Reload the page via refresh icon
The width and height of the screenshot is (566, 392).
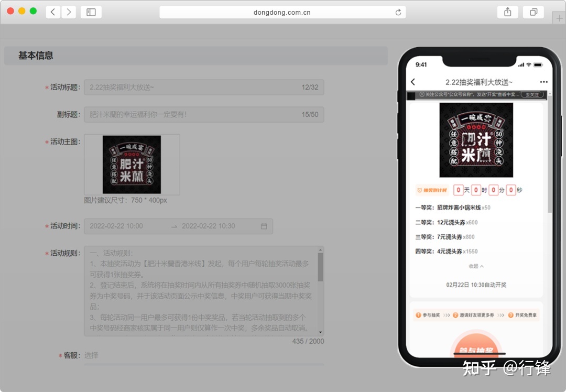click(398, 13)
